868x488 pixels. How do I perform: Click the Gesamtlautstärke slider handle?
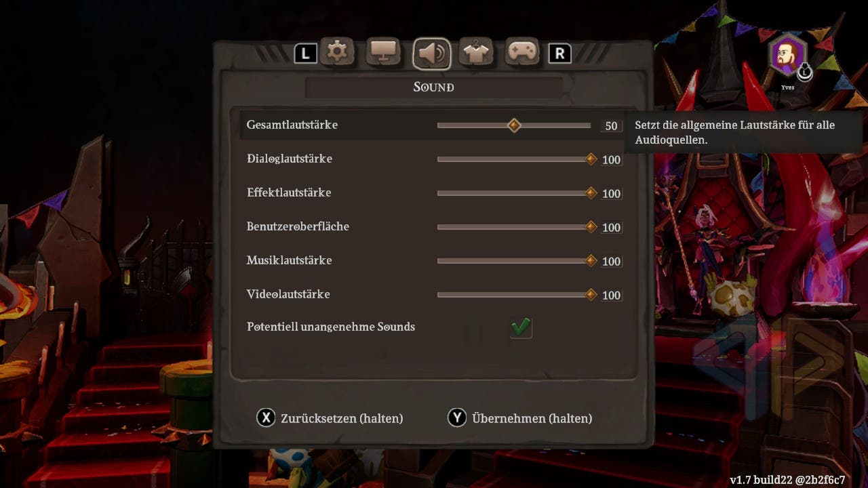click(514, 125)
